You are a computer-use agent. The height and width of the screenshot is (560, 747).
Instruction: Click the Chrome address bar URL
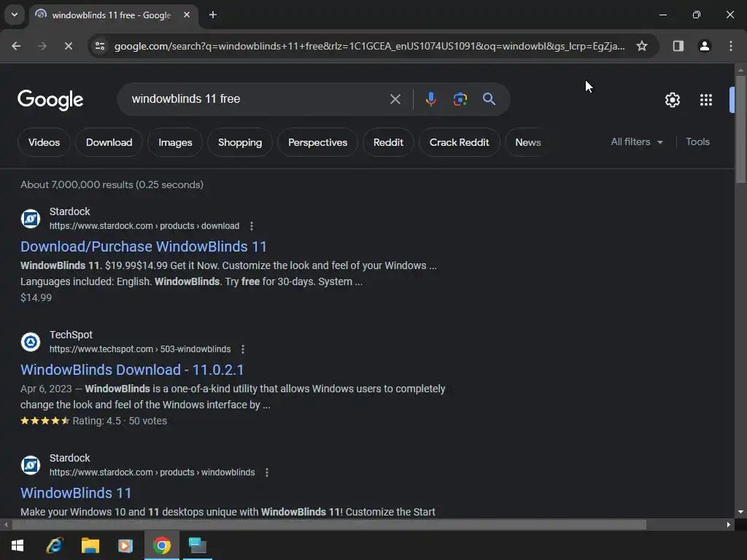click(369, 46)
